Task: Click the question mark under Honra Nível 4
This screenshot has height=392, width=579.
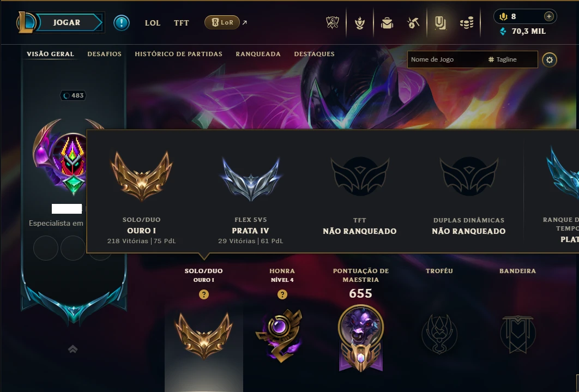Action: pos(282,294)
